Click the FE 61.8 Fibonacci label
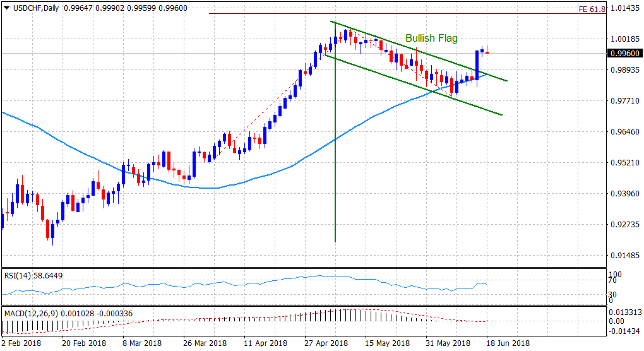The image size is (644, 351). pos(590,9)
